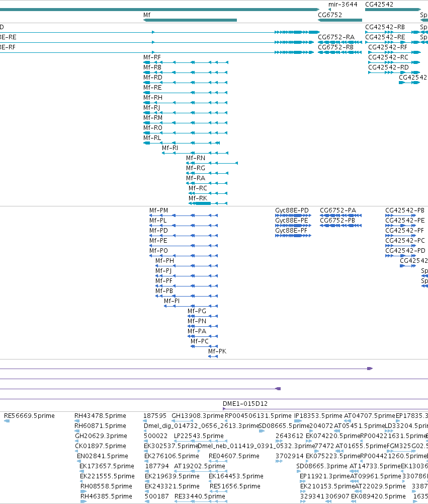Click the Mf-PK protein label
The width and height of the screenshot is (428, 504).
[217, 351]
